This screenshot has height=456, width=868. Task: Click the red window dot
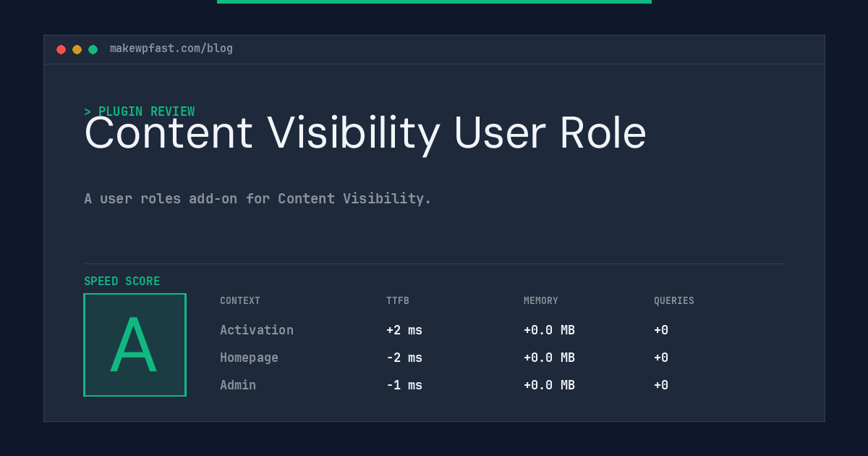point(61,49)
